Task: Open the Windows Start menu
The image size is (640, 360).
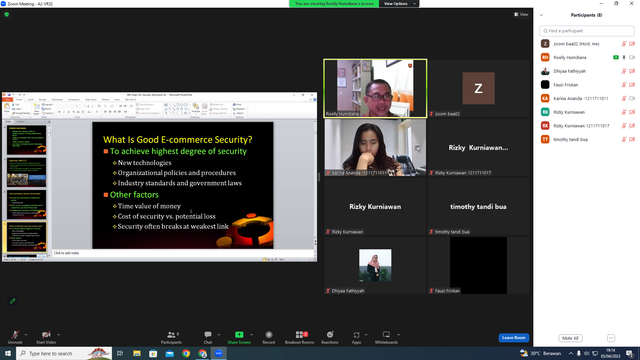Action: click(8, 353)
